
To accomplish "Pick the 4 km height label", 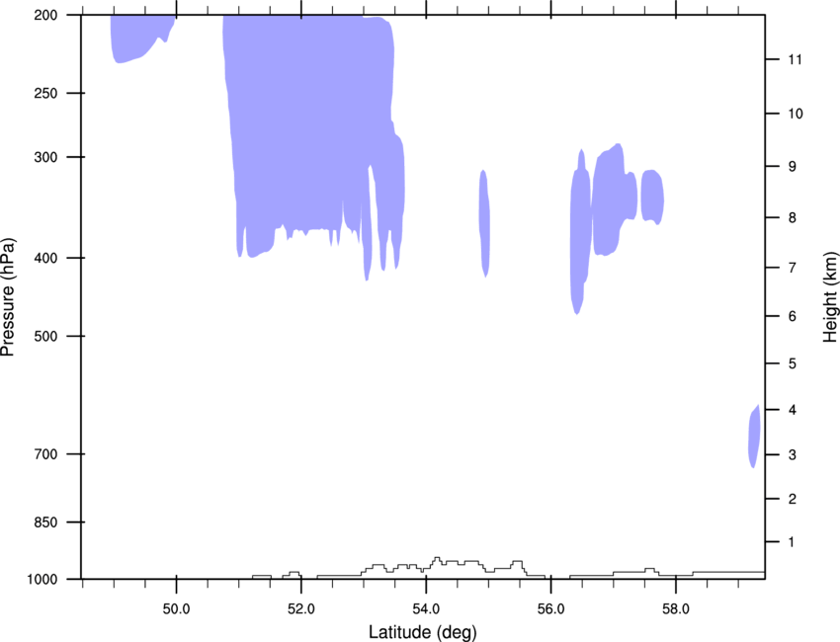I will [793, 410].
